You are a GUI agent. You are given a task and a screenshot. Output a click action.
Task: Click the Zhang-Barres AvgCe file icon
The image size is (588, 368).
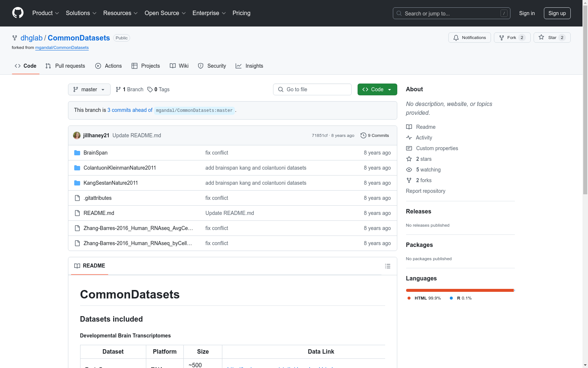[77, 228]
